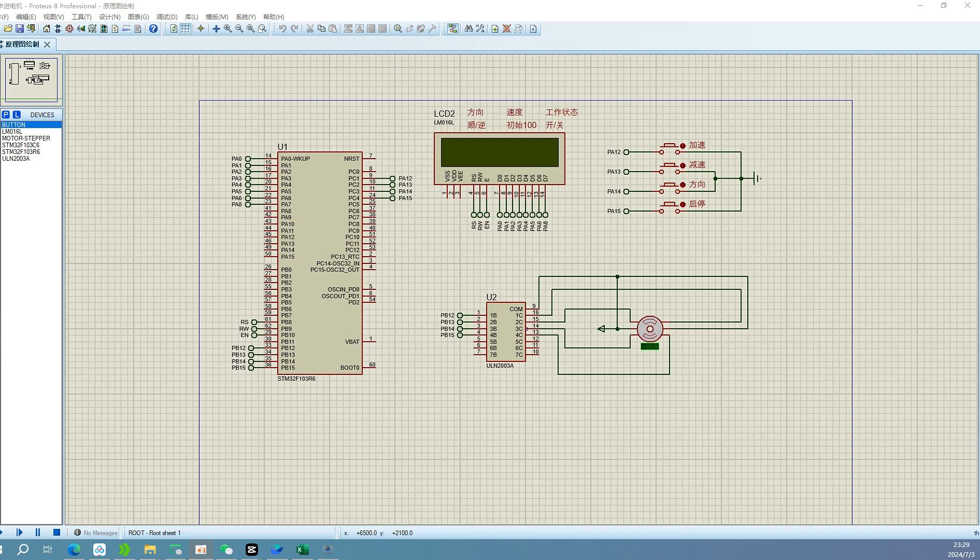Click the overview window thumbnail
This screenshot has width=980, height=560.
31,79
